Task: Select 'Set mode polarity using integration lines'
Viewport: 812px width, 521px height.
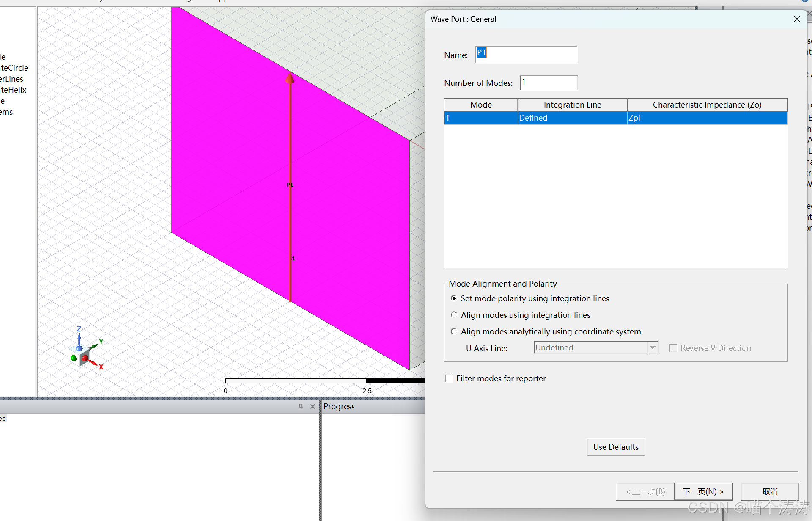Action: tap(454, 298)
